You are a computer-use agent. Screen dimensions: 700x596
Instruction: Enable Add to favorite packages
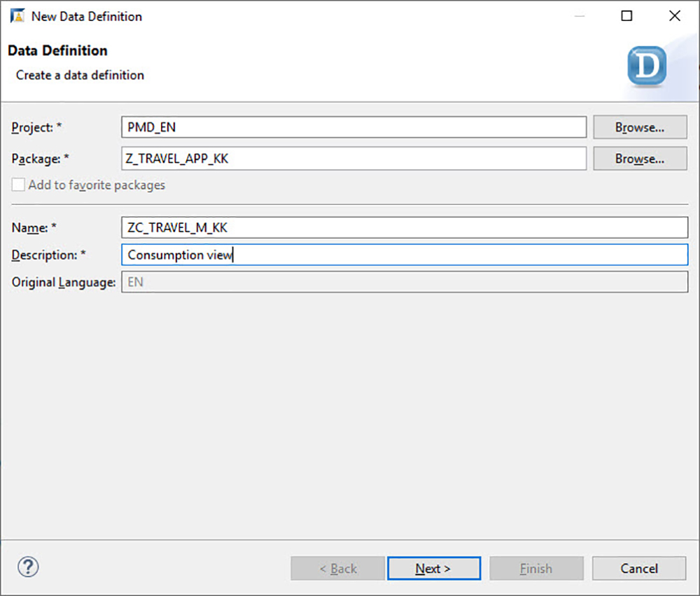click(17, 185)
